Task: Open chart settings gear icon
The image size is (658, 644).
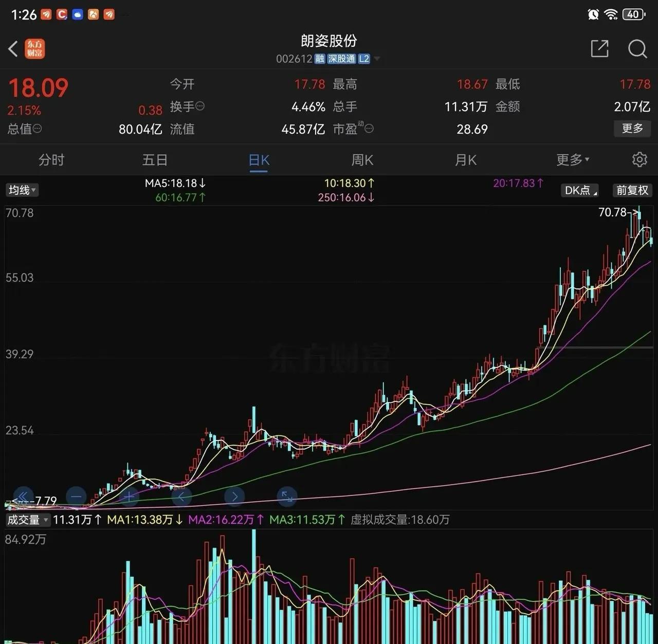Action: (x=639, y=159)
